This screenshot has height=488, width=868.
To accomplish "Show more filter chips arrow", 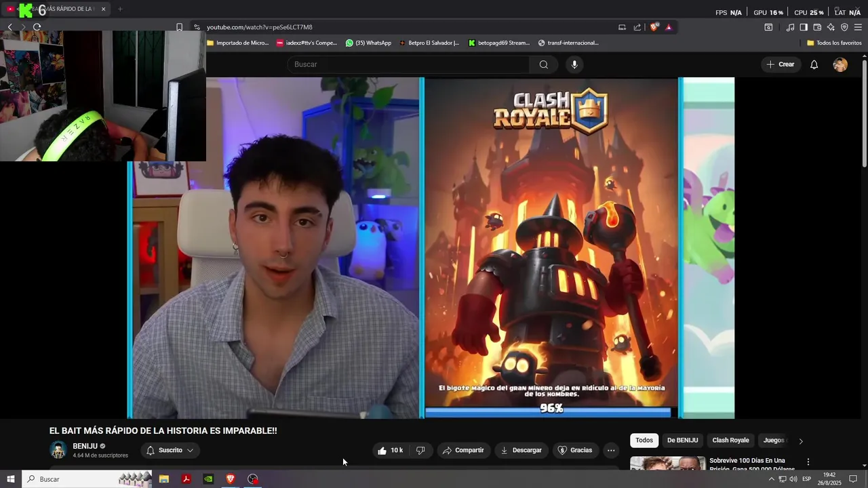I will coord(801,441).
